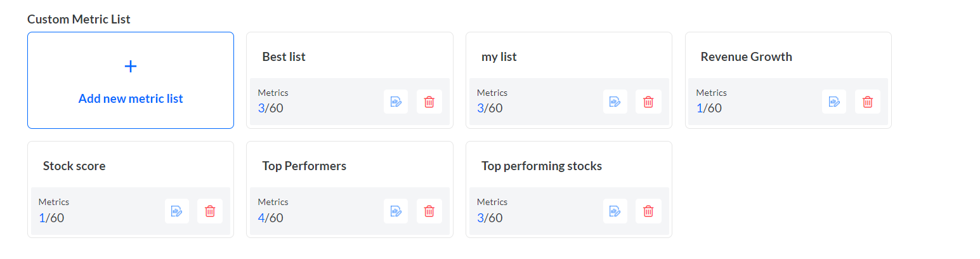Click the Top performing stocks title

pos(542,166)
